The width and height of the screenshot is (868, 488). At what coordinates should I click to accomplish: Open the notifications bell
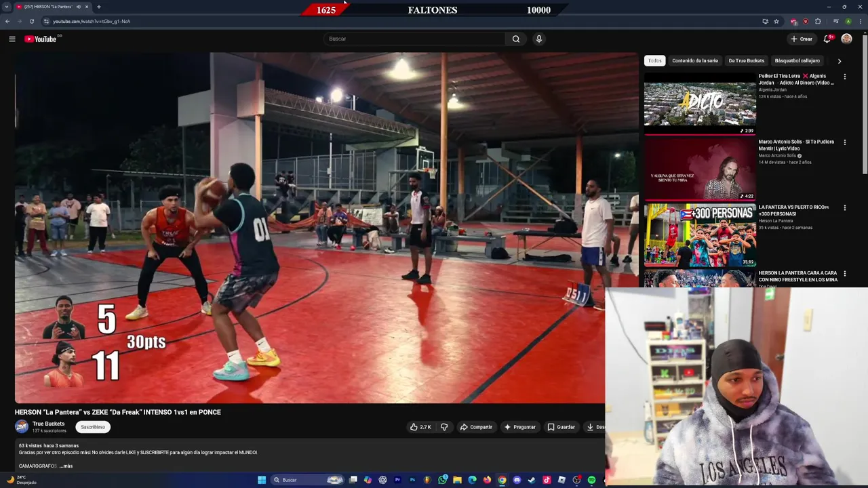[827, 39]
